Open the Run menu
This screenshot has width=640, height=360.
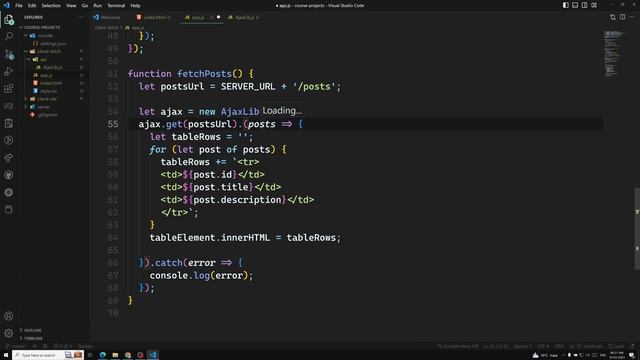(98, 6)
